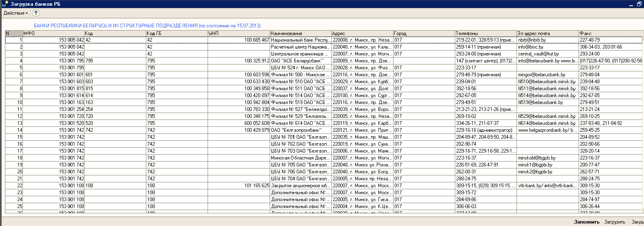Image resolution: width=644 pixels, height=226 pixels.
Task: Click the Заполнить button
Action: (x=586, y=222)
